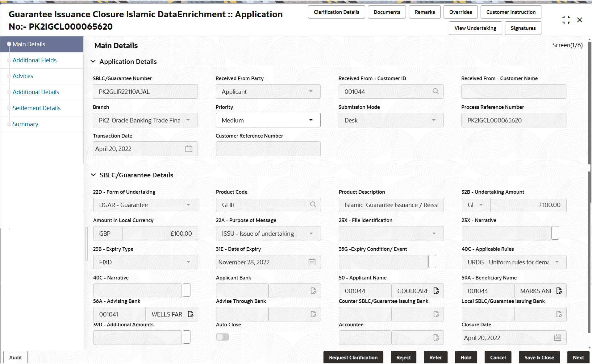The height and width of the screenshot is (364, 592).
Task: Collapse the Application Details section
Action: tap(93, 61)
